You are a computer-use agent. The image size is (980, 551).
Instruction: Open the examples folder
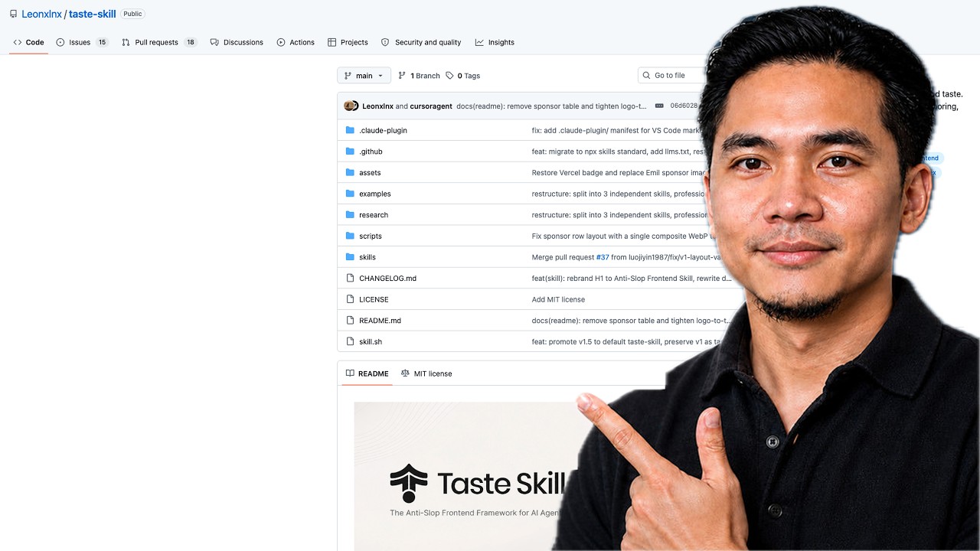[374, 194]
